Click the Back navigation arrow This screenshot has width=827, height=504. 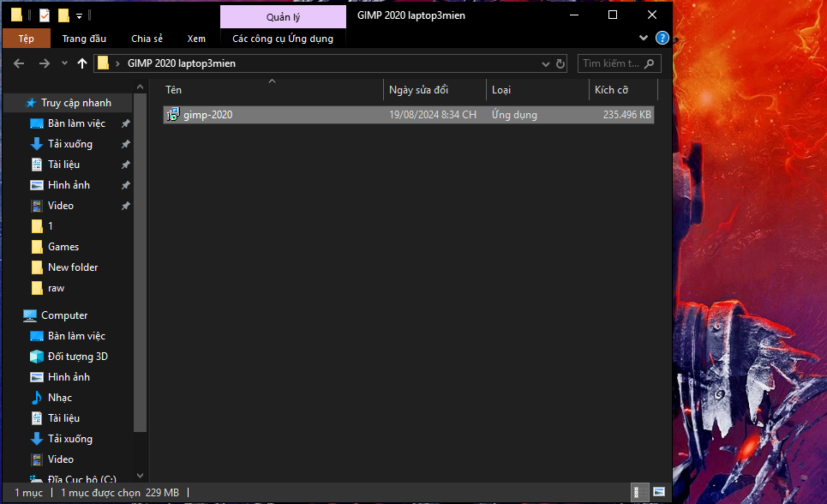point(18,63)
